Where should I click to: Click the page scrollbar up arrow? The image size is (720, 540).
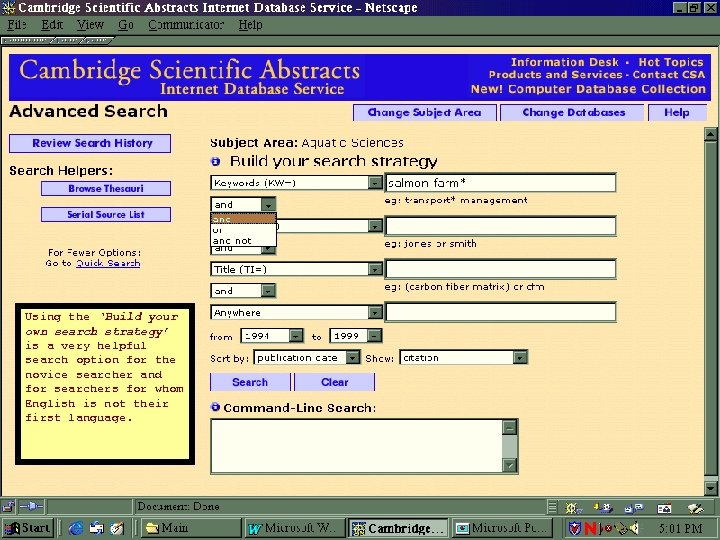click(710, 135)
